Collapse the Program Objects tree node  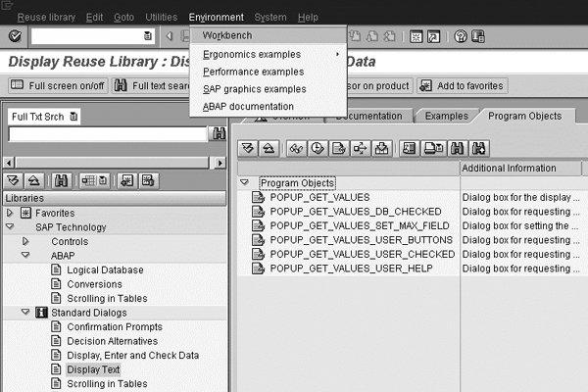pos(244,183)
